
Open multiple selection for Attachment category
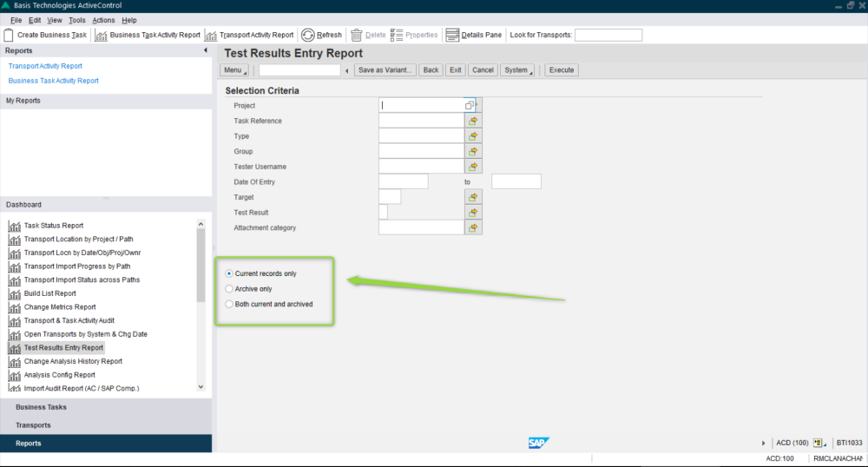pyautogui.click(x=473, y=227)
